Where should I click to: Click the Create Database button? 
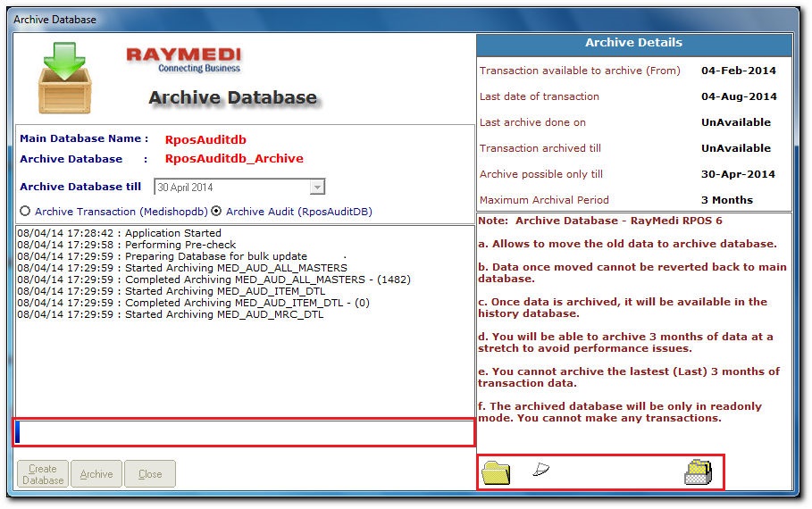(x=43, y=474)
